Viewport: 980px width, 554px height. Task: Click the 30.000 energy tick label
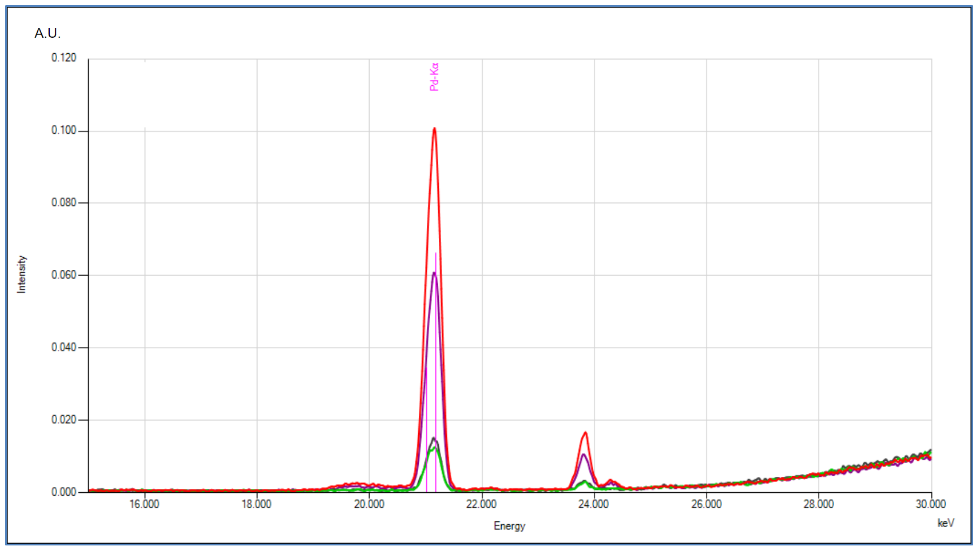(x=930, y=504)
